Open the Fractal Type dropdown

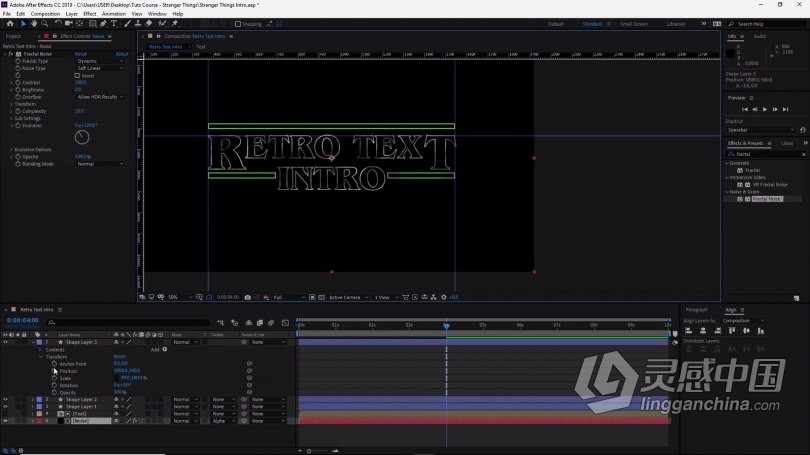[x=100, y=61]
